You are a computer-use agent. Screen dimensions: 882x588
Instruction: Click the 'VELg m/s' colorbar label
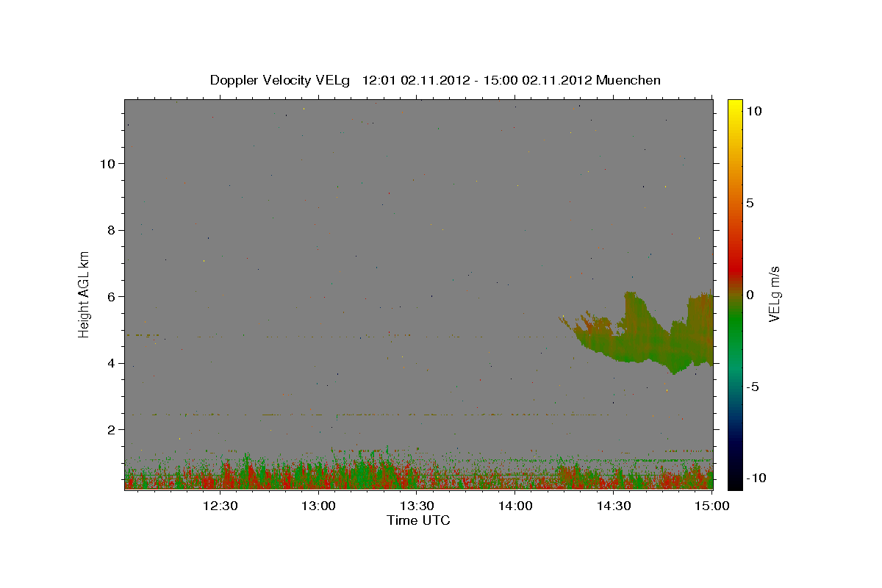tap(774, 294)
